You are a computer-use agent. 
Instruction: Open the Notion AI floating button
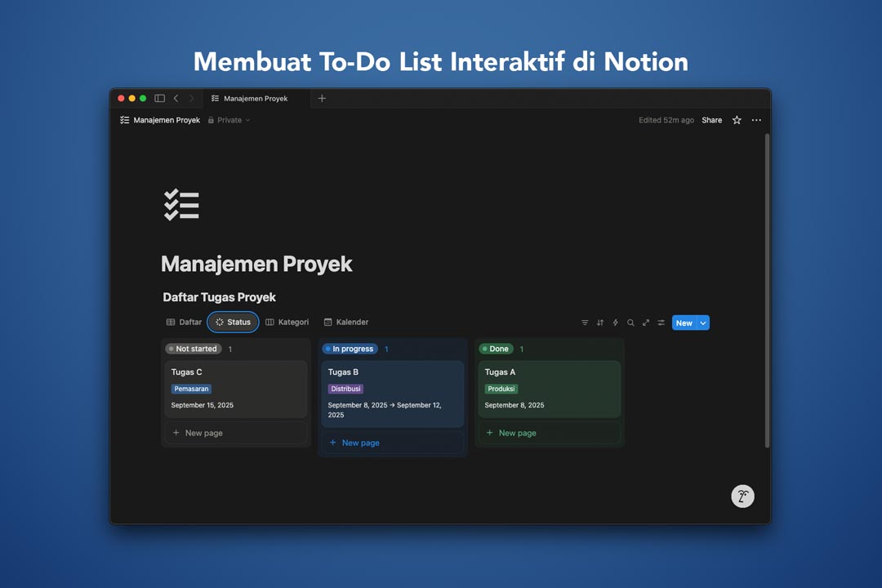(742, 497)
